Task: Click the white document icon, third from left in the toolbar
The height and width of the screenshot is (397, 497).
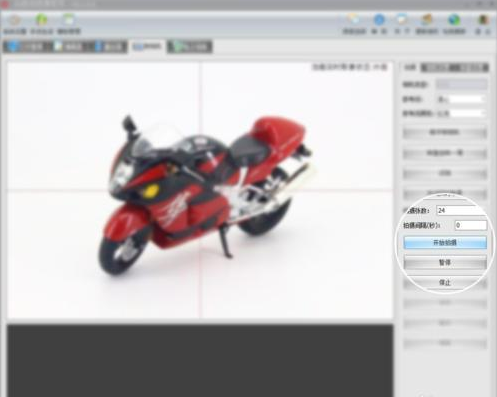Action: tap(69, 20)
